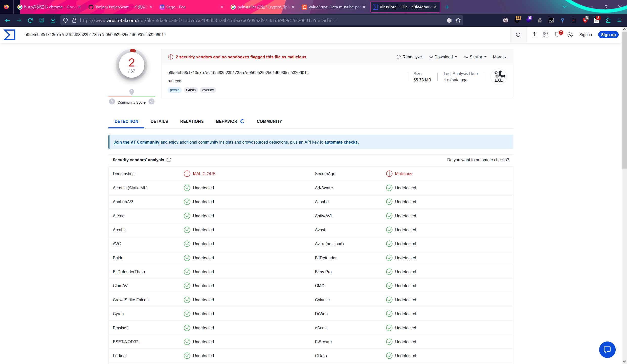Expand the Similar dropdown
Viewport: 627px width, 364px height.
[475, 57]
